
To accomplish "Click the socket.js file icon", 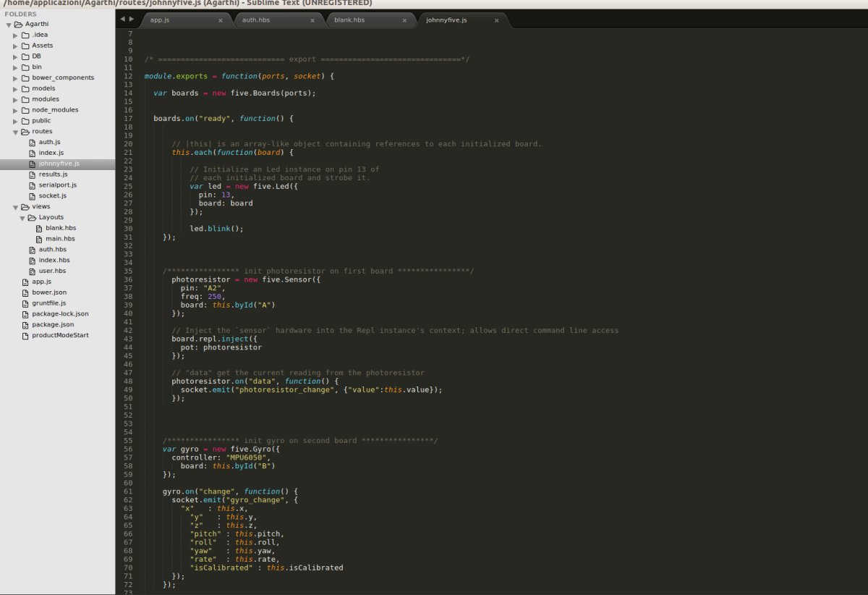I will point(32,196).
